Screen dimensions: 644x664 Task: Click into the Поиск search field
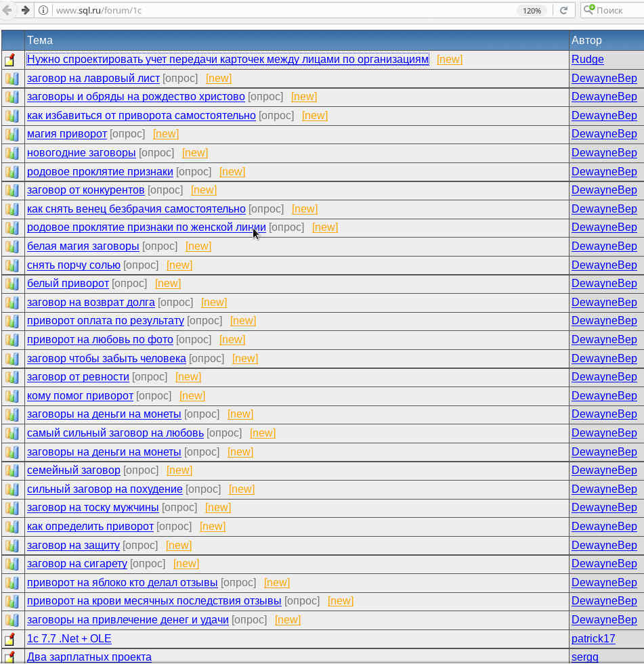point(616,10)
